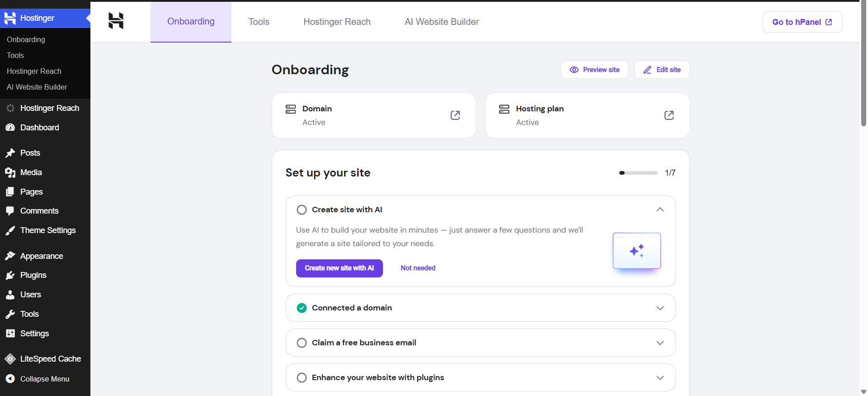Screen dimensions: 868x396
Task: Switch to the Tools tab
Action: point(259,22)
